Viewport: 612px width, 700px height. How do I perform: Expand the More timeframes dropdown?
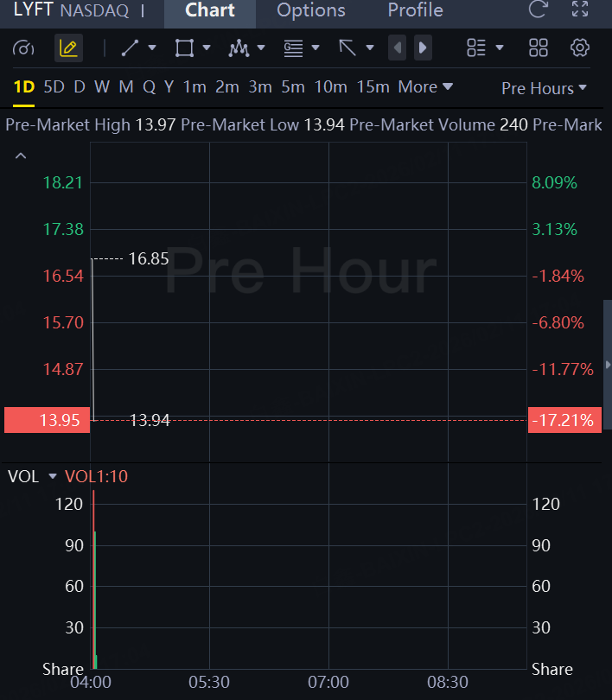click(x=425, y=86)
